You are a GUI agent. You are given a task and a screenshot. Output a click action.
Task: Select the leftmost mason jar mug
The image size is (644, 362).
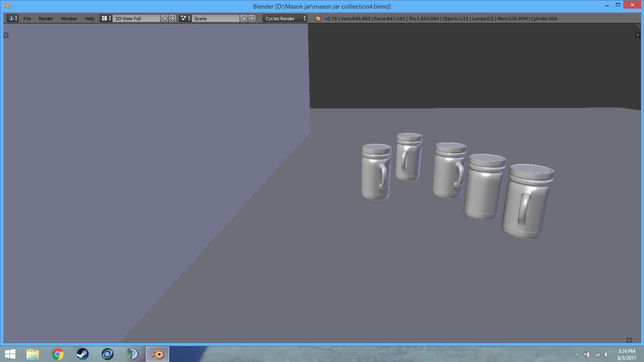(376, 172)
